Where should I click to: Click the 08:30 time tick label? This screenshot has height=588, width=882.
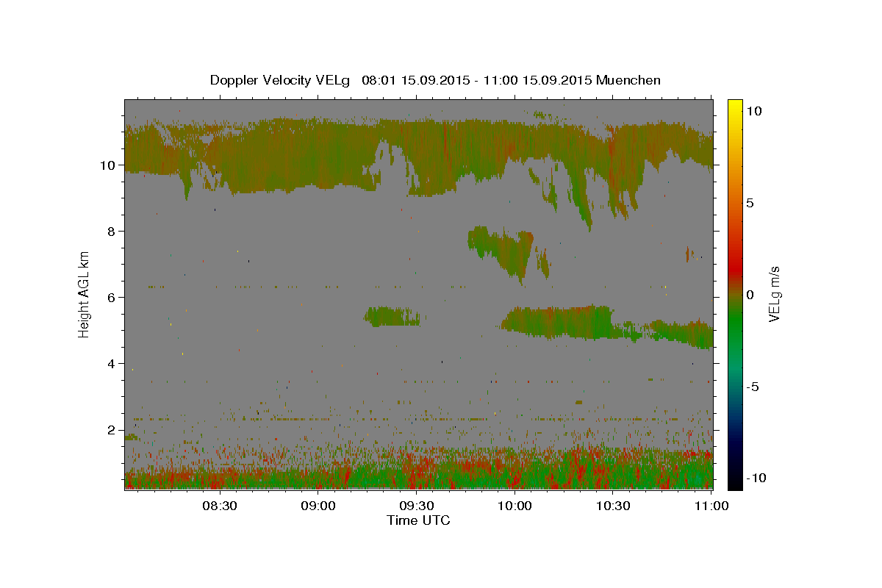[220, 506]
